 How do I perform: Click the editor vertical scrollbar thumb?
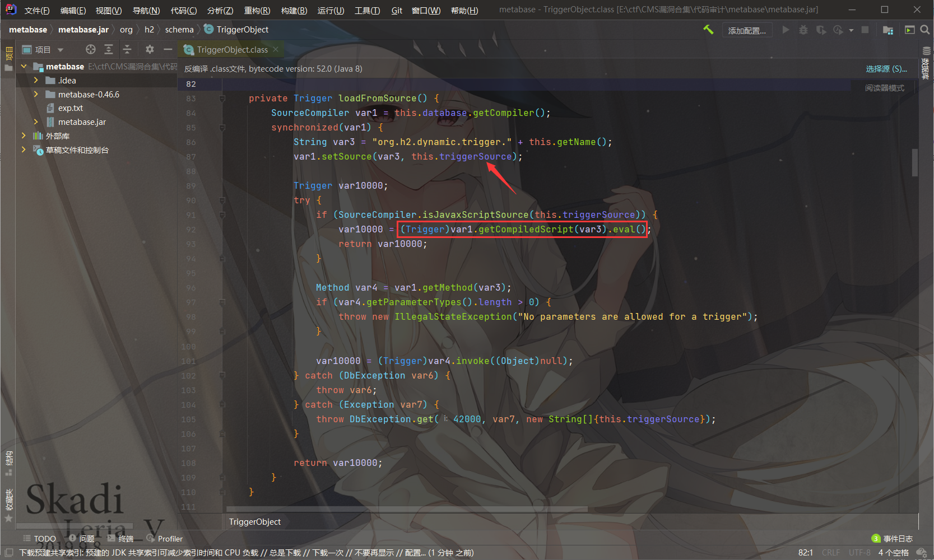click(915, 162)
